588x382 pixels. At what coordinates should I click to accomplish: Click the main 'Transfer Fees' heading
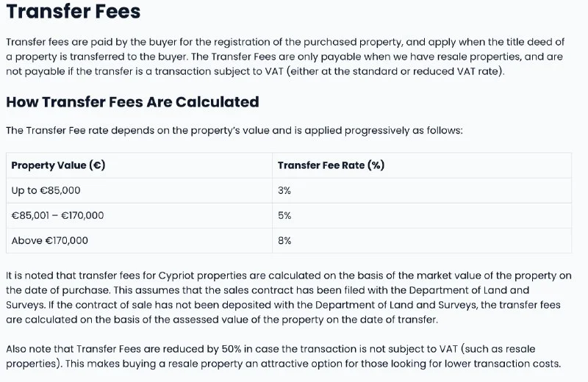tap(73, 12)
